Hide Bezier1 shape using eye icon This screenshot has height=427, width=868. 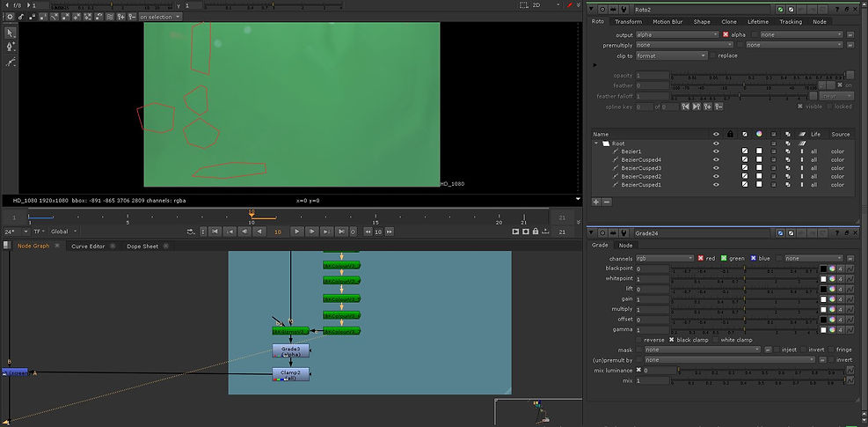[x=717, y=151]
